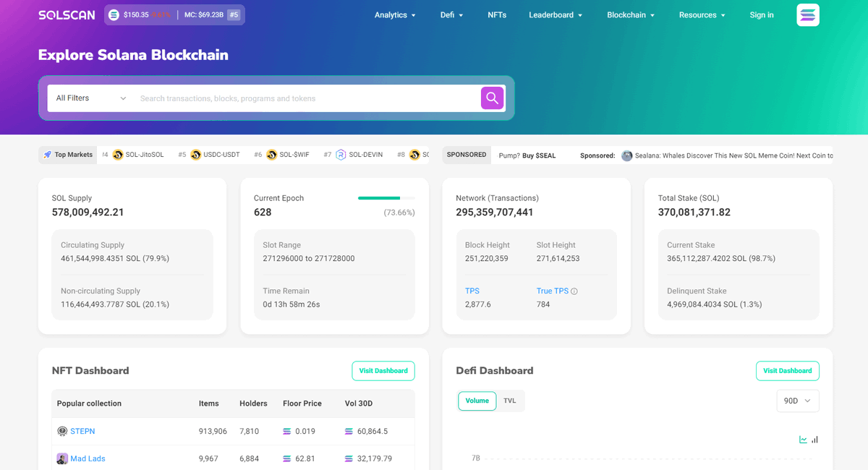Click Block Height value 251,220,359
The image size is (868, 470).
pos(487,259)
